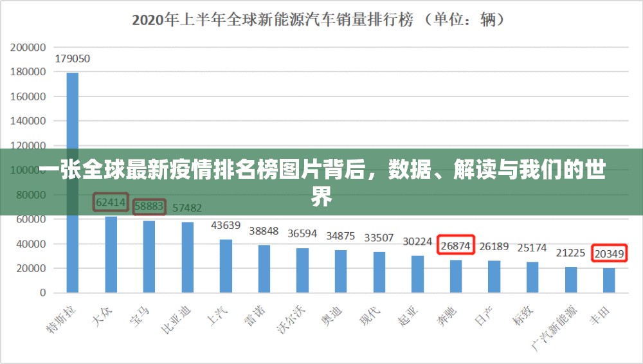
Task: Select the 特斯拉 bar in the chart
Action: click(73, 183)
